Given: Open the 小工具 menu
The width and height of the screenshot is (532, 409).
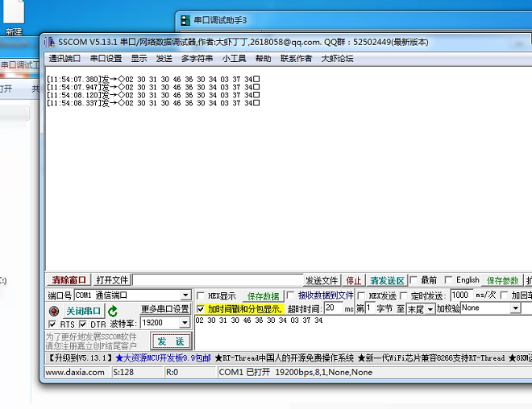Looking at the screenshot, I should pos(234,58).
